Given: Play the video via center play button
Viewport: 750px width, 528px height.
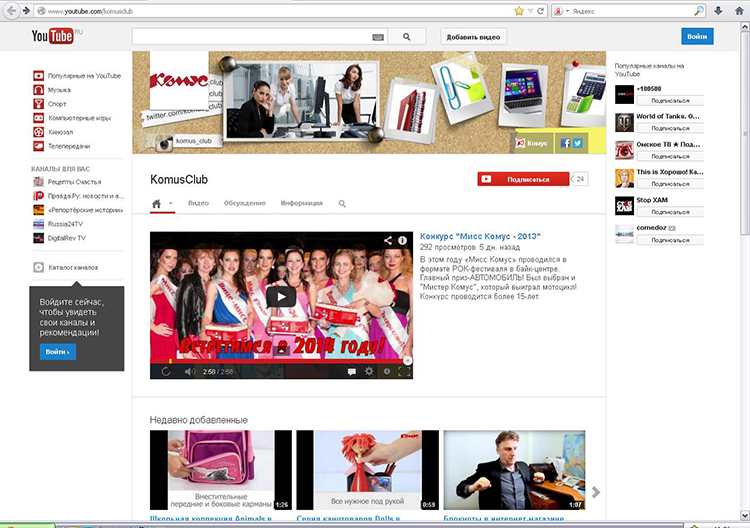Looking at the screenshot, I should click(281, 297).
